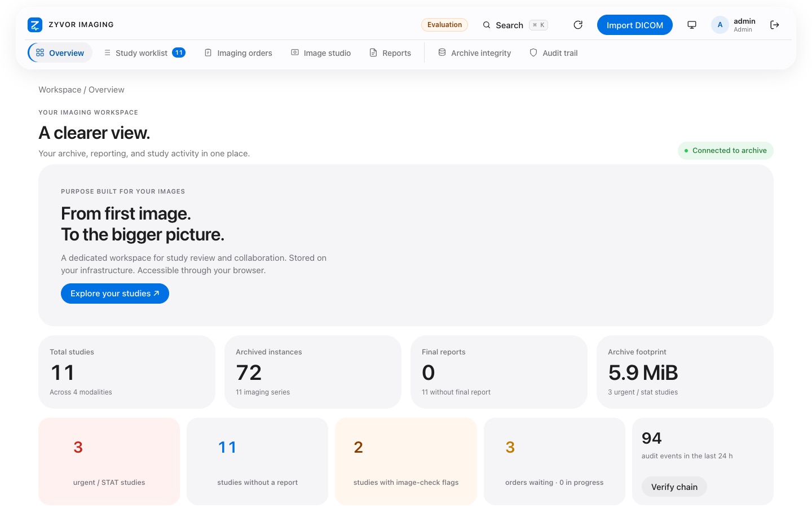Open the Study worklist tab
The width and height of the screenshot is (812, 508).
pyautogui.click(x=144, y=52)
